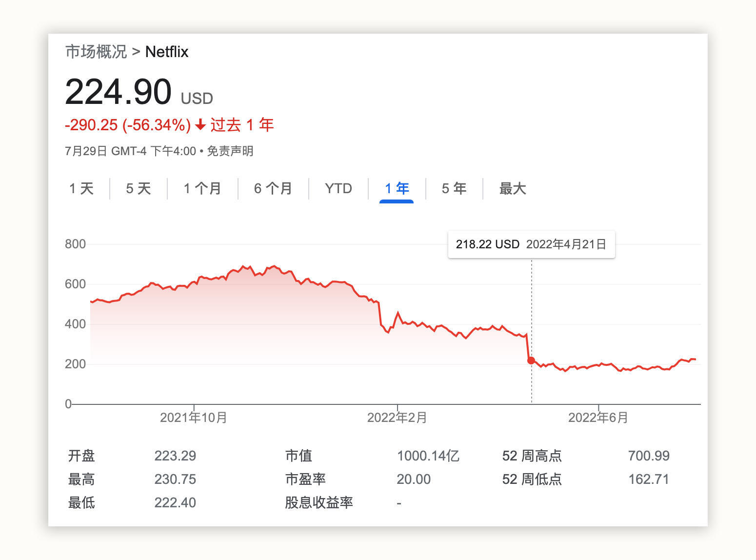Click the 224.90 stock price
The width and height of the screenshot is (756, 560).
pyautogui.click(x=119, y=92)
